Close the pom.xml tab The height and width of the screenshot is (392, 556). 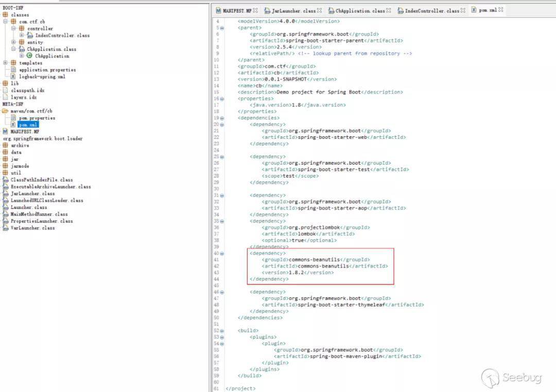pos(501,10)
